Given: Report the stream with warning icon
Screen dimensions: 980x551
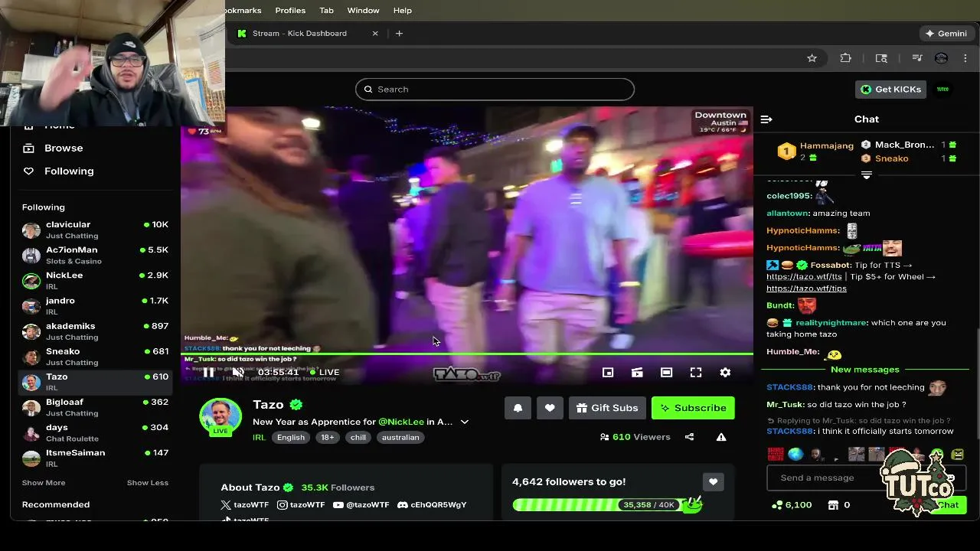Looking at the screenshot, I should (721, 437).
